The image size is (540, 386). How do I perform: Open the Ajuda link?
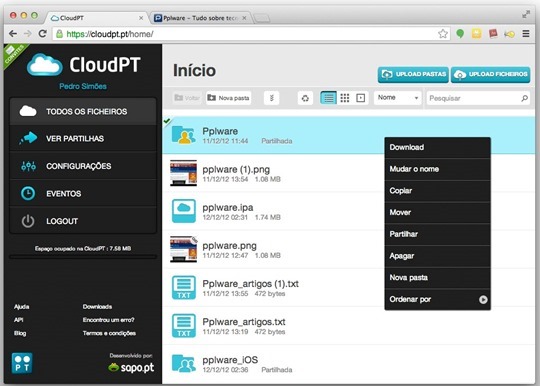pyautogui.click(x=21, y=306)
